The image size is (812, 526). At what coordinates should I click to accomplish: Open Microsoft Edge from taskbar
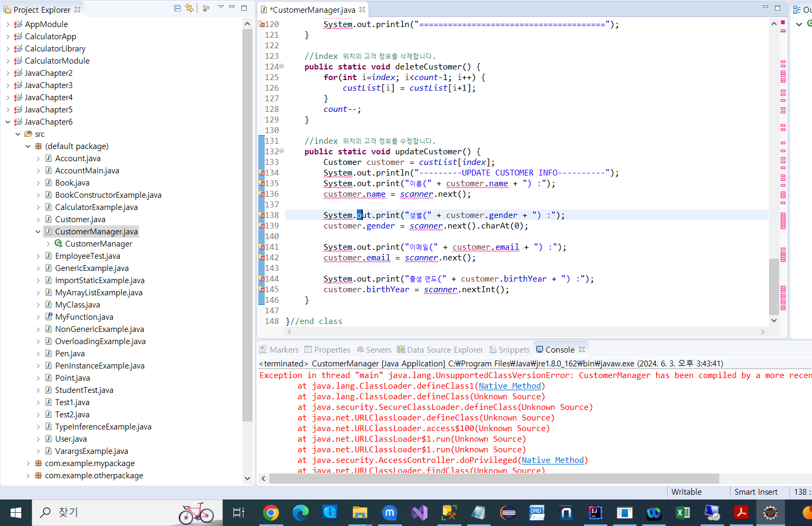click(301, 513)
